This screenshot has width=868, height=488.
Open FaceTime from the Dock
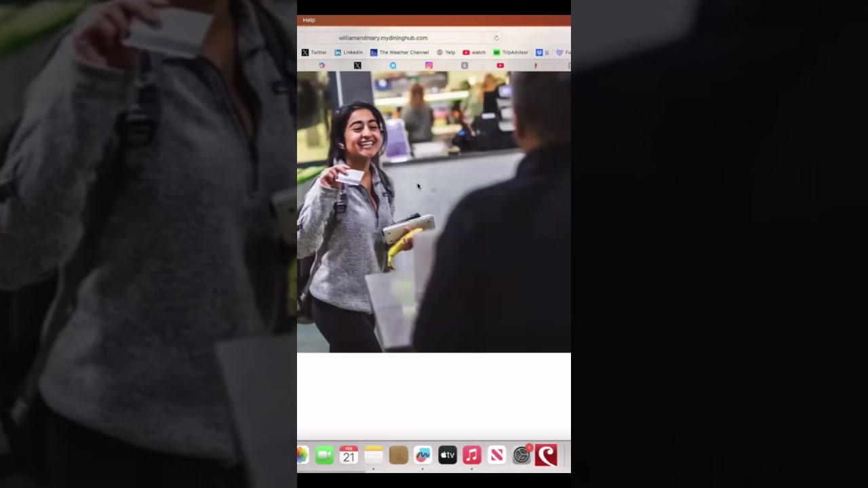pyautogui.click(x=324, y=455)
